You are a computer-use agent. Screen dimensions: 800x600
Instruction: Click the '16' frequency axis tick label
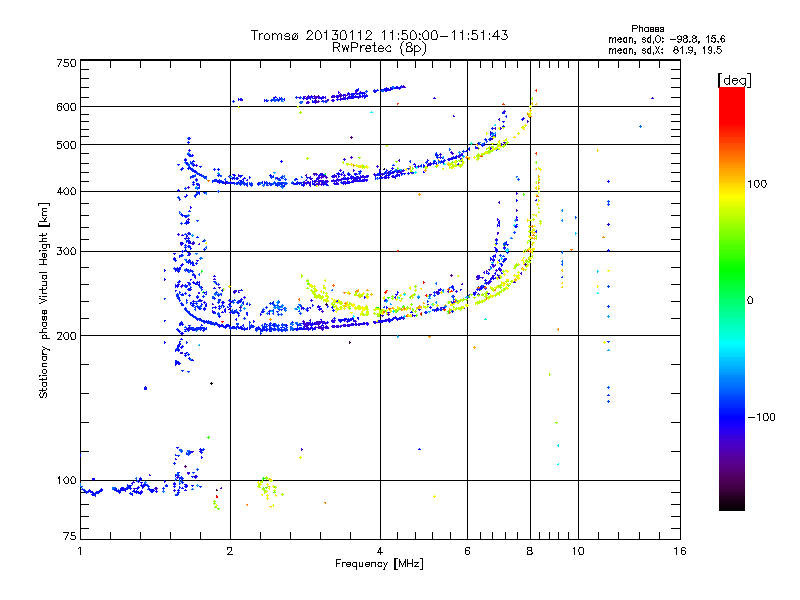(680, 551)
